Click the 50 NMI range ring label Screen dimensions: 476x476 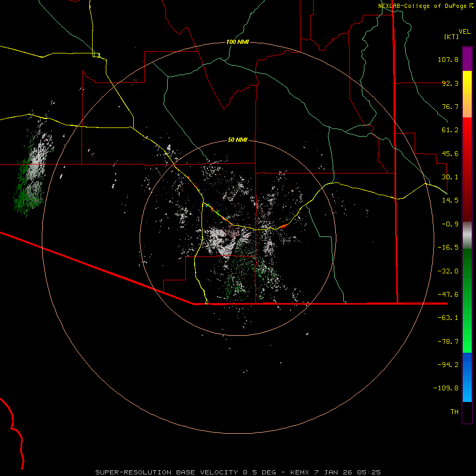click(x=237, y=140)
